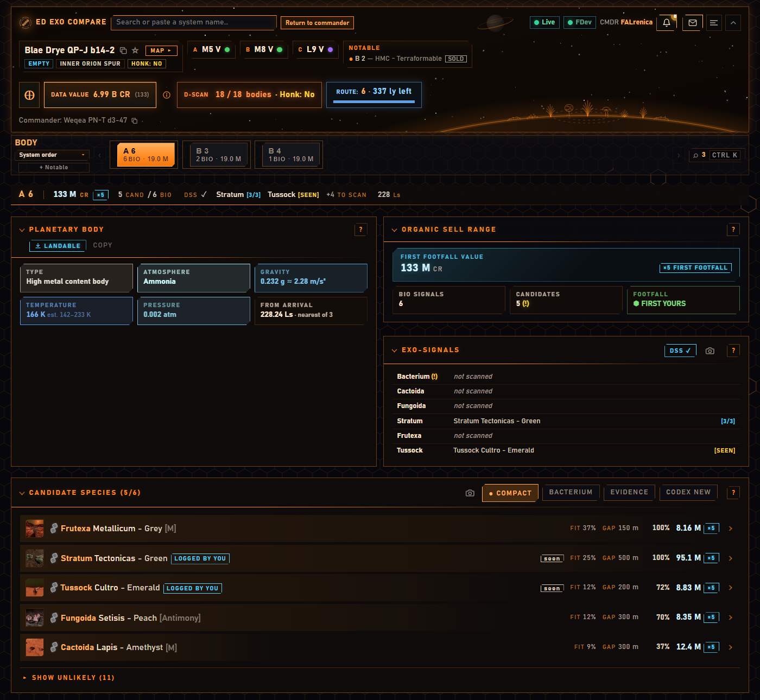Click Stratum Tectonicas species thumbnail
The image size is (760, 700).
(35, 558)
